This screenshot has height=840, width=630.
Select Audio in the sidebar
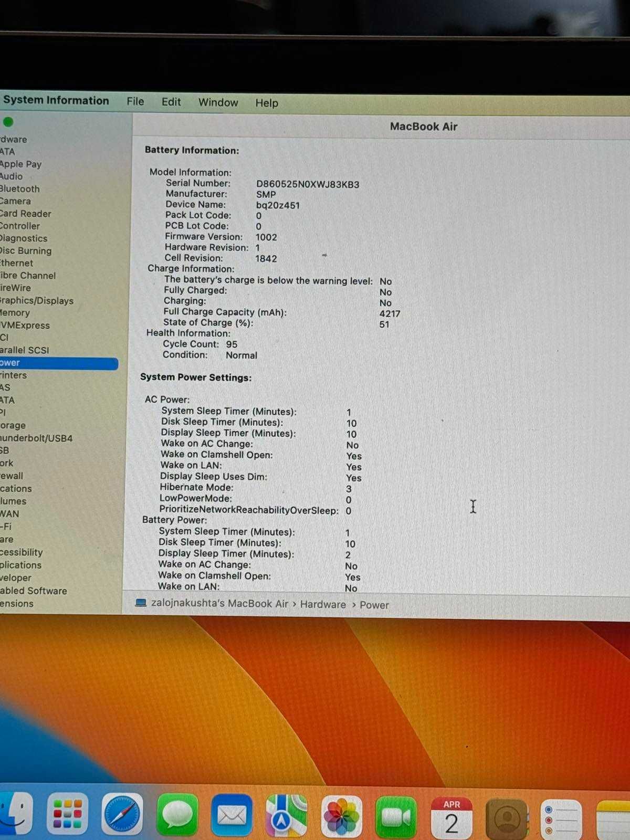(11, 176)
